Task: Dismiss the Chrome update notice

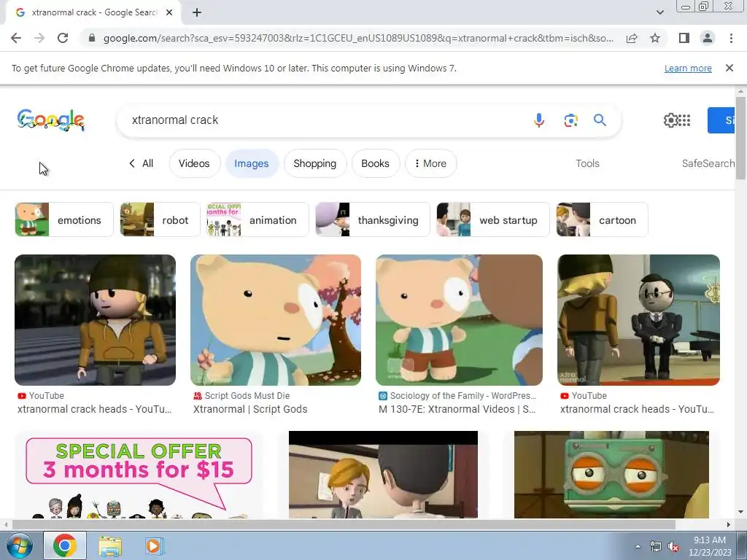Action: pos(729,68)
